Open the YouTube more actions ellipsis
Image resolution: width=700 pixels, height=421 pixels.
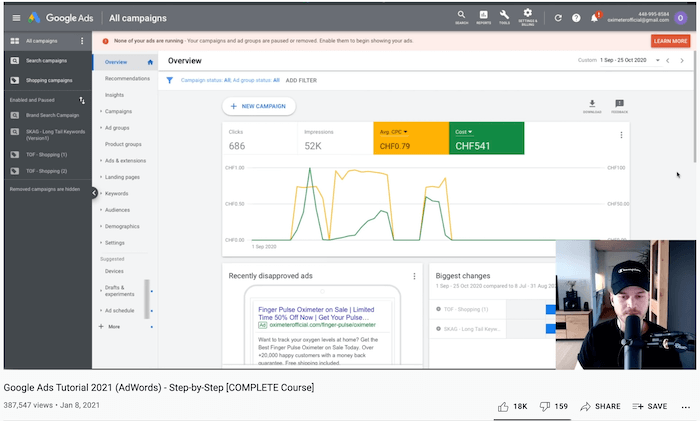coord(686,407)
